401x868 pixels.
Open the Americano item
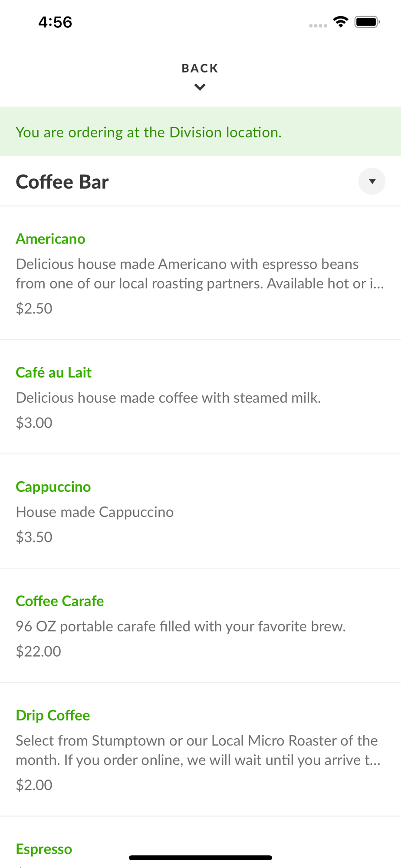click(51, 239)
